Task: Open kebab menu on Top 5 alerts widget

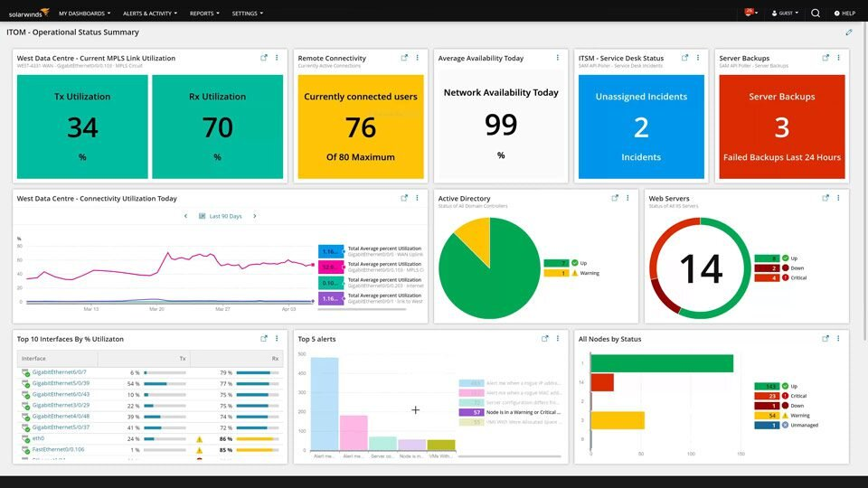Action: click(558, 339)
